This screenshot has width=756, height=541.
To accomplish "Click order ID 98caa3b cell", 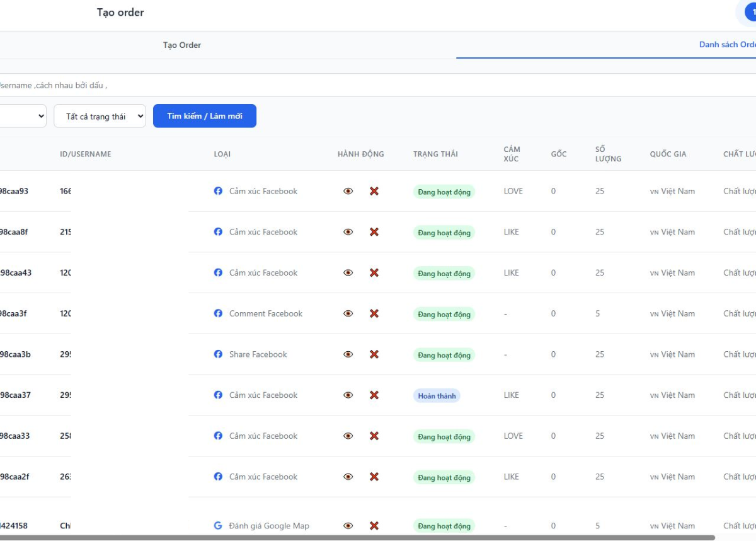I will tap(15, 354).
